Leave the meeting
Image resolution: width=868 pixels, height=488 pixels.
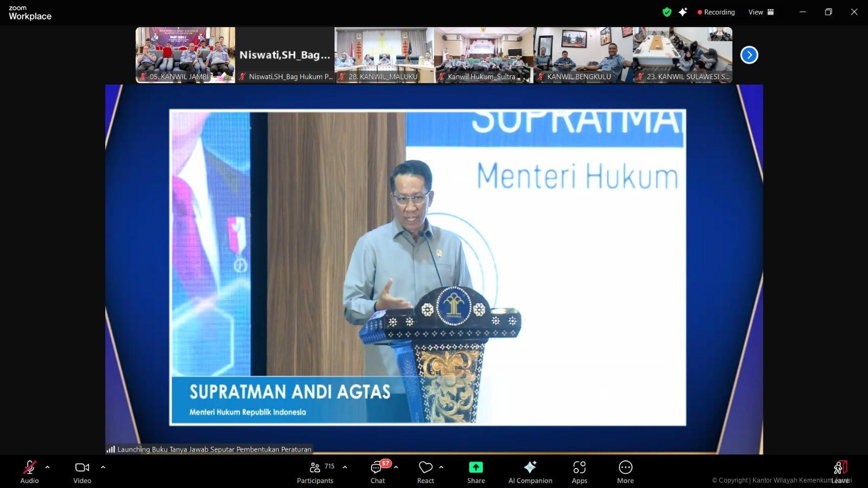tap(840, 472)
